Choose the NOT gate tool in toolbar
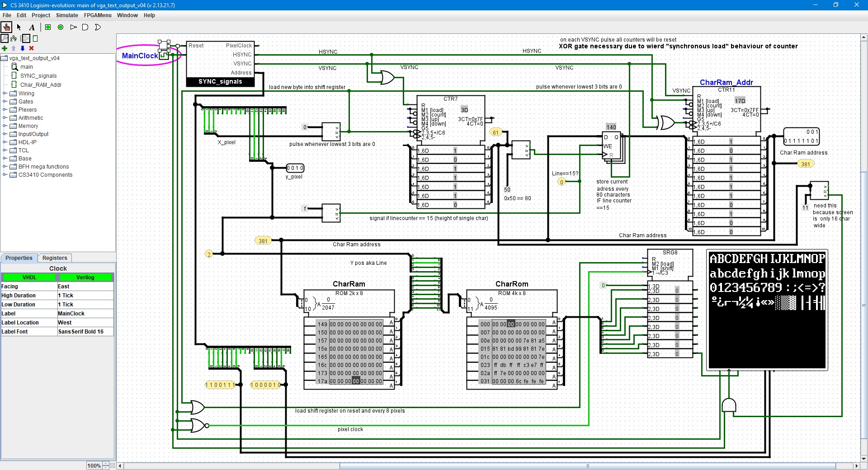Screen dimensions: 868x470 tap(73, 27)
